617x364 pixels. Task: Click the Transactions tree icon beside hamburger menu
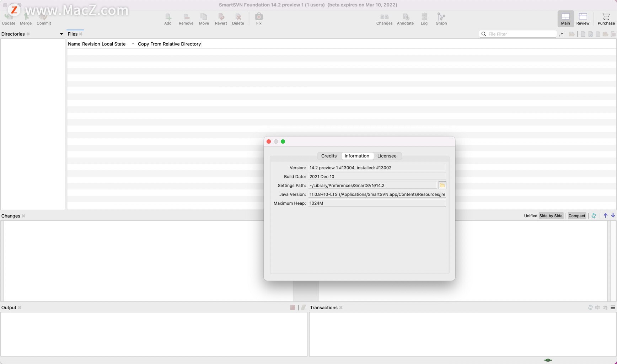click(605, 307)
